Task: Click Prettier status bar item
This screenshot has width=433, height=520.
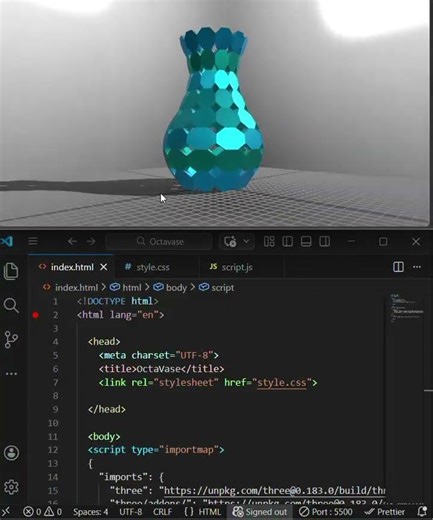Action: tap(385, 512)
